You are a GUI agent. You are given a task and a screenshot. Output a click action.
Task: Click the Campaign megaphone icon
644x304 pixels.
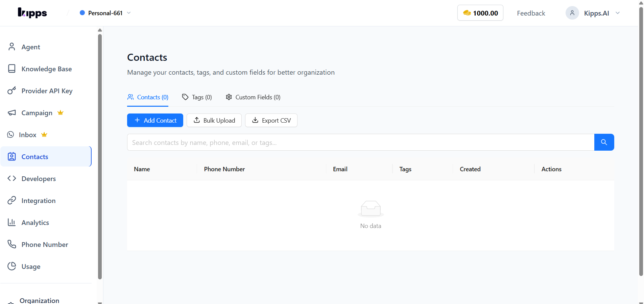point(12,112)
